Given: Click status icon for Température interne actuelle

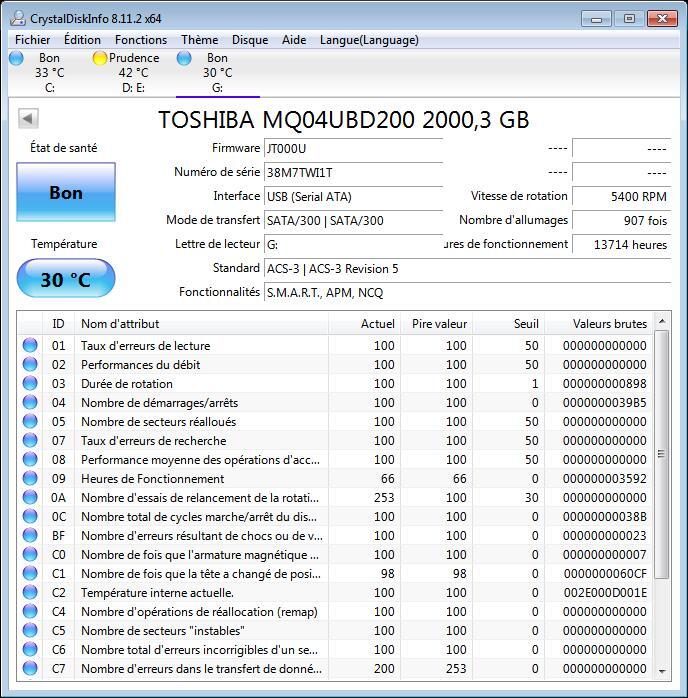Looking at the screenshot, I should 30,592.
